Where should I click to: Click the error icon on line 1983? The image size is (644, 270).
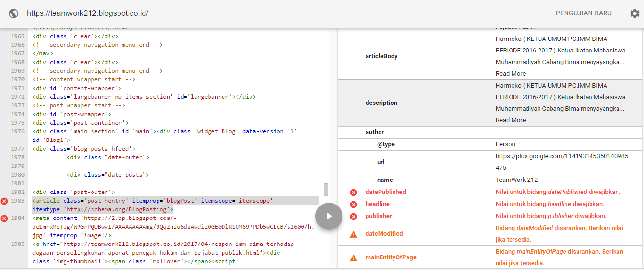click(5, 201)
